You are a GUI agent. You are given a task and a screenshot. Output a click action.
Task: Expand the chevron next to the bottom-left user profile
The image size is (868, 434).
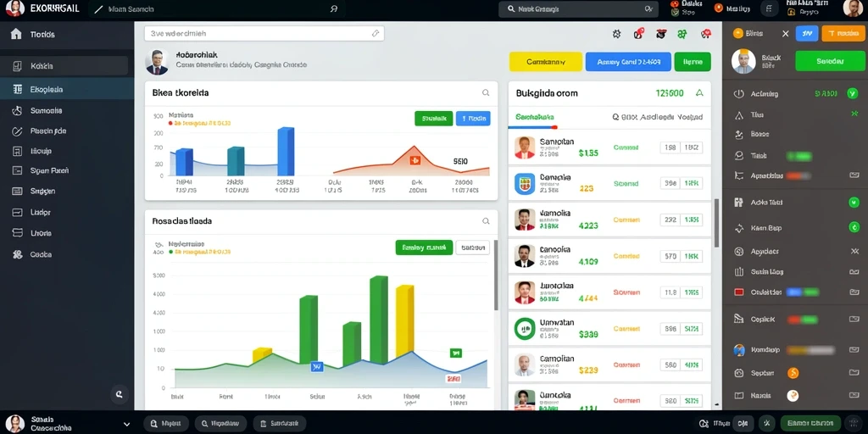coord(126,424)
